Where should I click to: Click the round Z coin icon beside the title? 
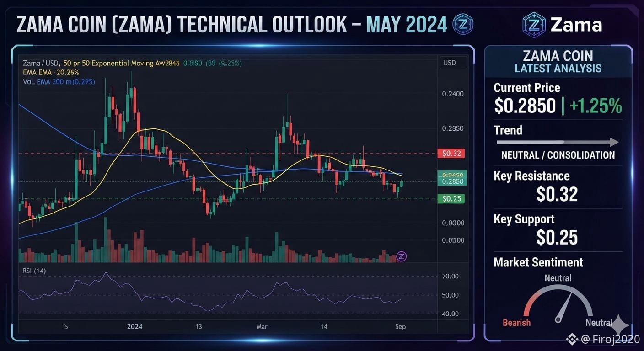tap(462, 24)
